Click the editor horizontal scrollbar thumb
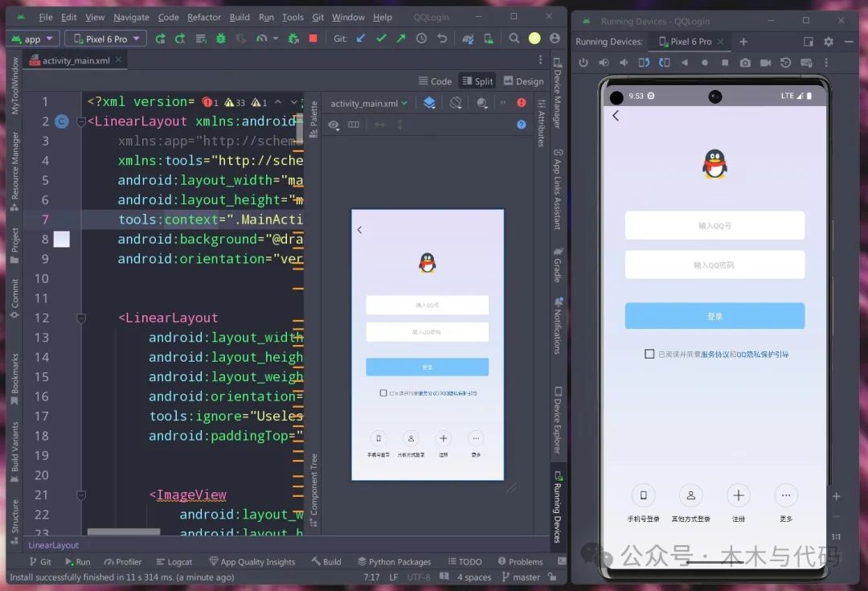The image size is (868, 591). tap(124, 531)
